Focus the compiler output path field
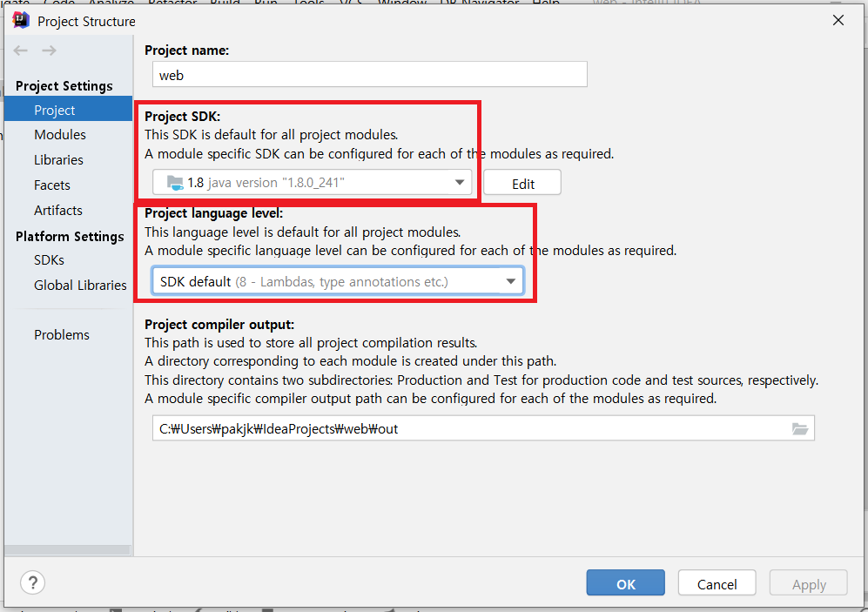 pyautogui.click(x=483, y=429)
